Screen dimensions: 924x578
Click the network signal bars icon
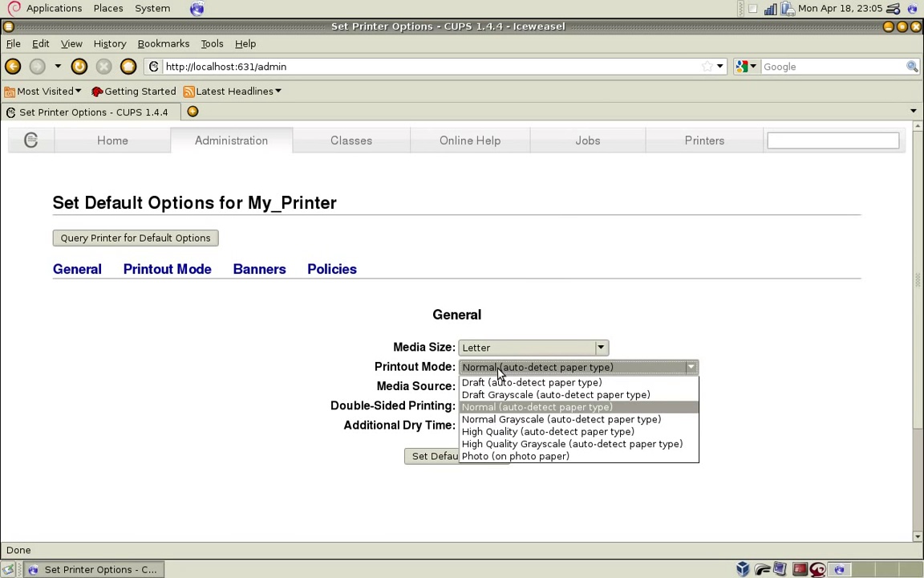[770, 9]
